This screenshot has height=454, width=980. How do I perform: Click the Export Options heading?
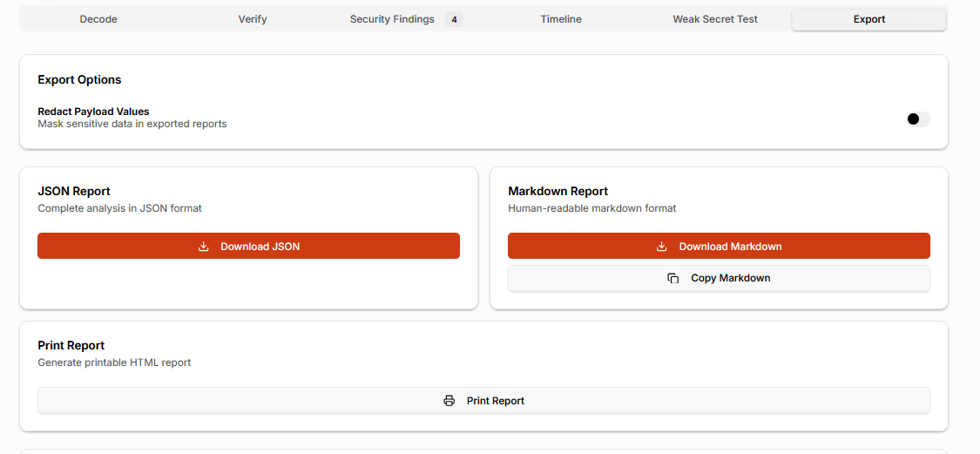[79, 79]
